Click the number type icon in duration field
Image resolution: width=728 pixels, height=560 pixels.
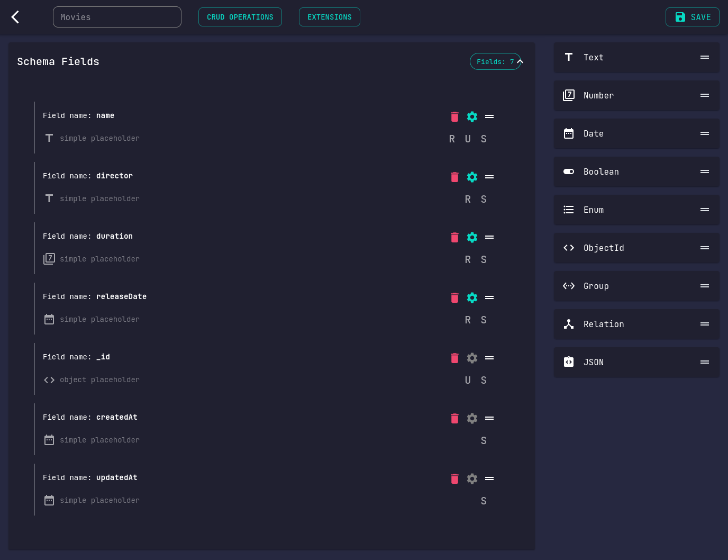49,259
